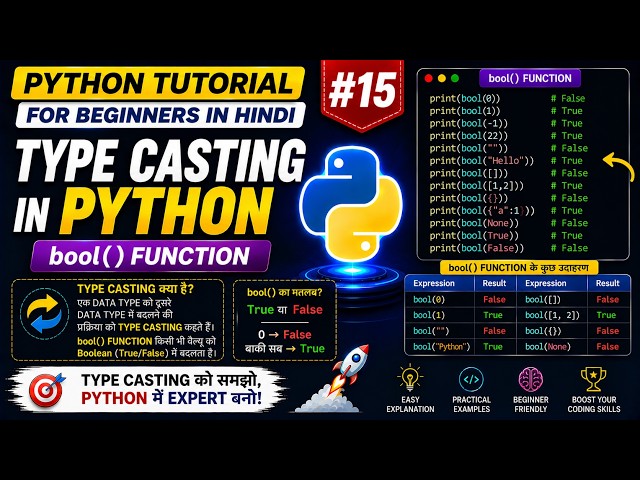This screenshot has height=480, width=640.
Task: Click the bool() का मतलब? heading
Action: 284,292
